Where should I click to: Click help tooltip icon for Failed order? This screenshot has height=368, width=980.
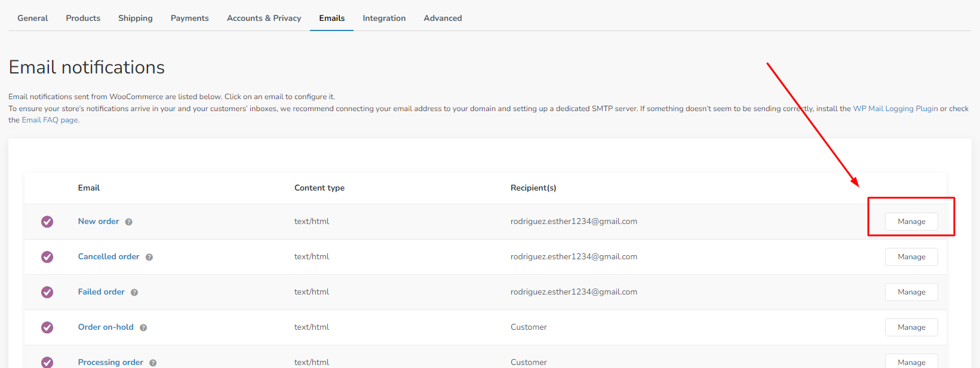pyautogui.click(x=134, y=293)
